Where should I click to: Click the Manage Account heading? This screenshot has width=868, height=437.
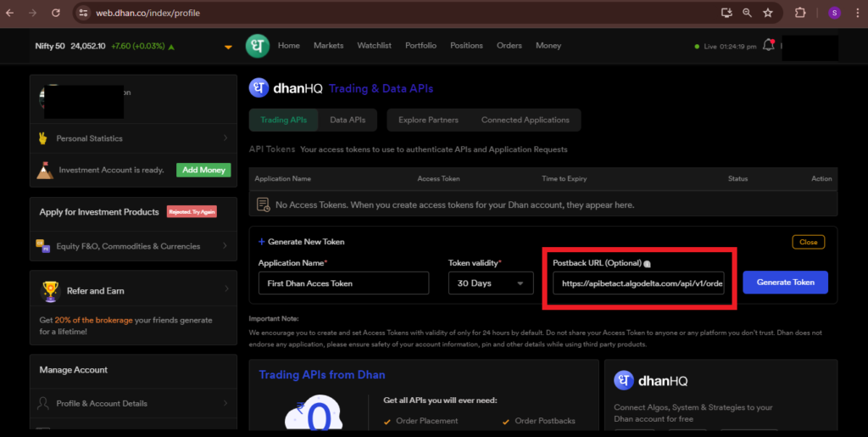73,370
